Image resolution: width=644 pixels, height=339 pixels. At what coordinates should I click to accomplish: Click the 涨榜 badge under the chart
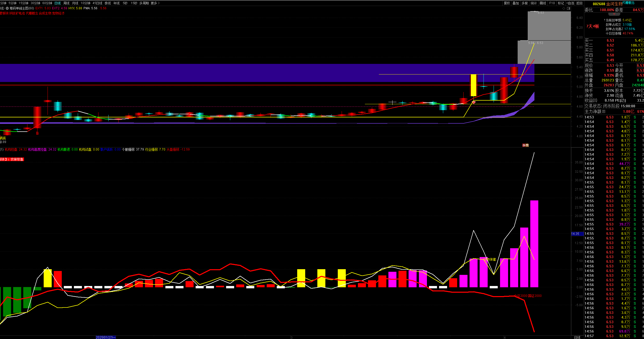(x=525, y=145)
